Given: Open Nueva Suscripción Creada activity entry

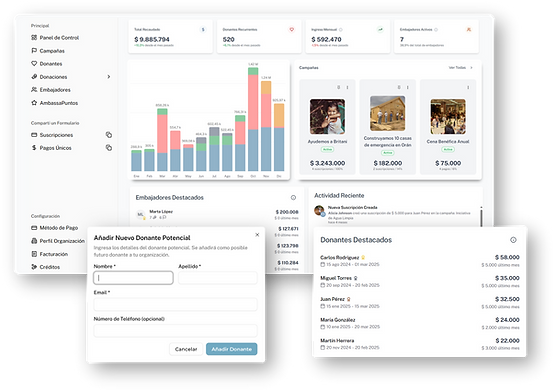Looking at the screenshot, I should pos(392,215).
